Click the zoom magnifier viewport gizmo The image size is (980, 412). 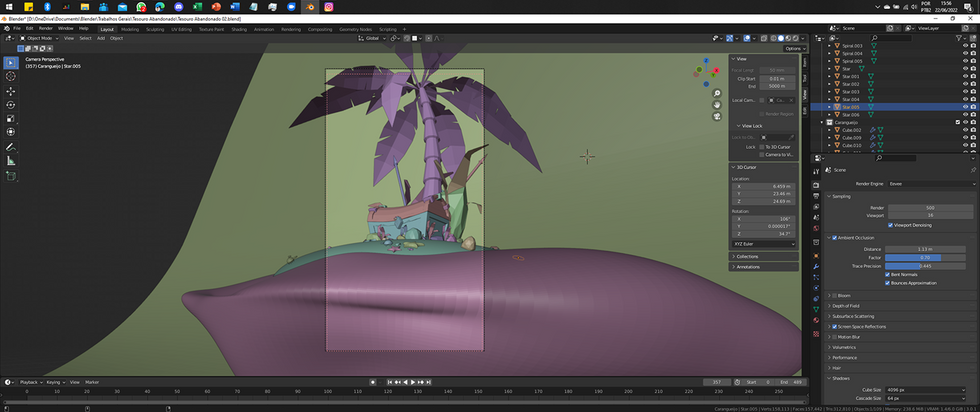(717, 93)
